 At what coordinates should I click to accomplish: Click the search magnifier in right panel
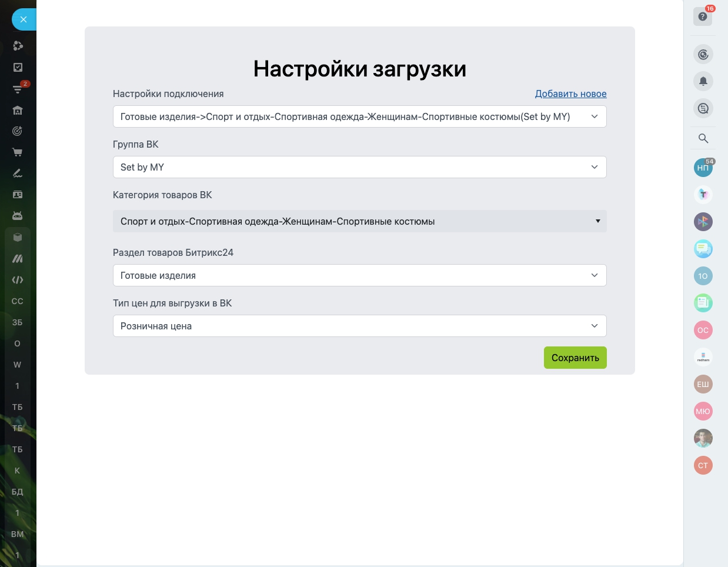click(x=703, y=138)
